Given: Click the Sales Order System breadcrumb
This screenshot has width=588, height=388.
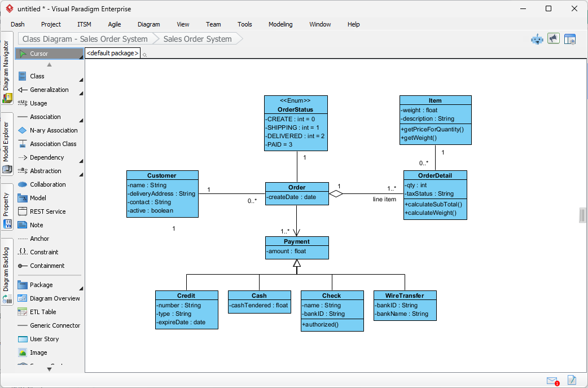Looking at the screenshot, I should click(x=196, y=38).
